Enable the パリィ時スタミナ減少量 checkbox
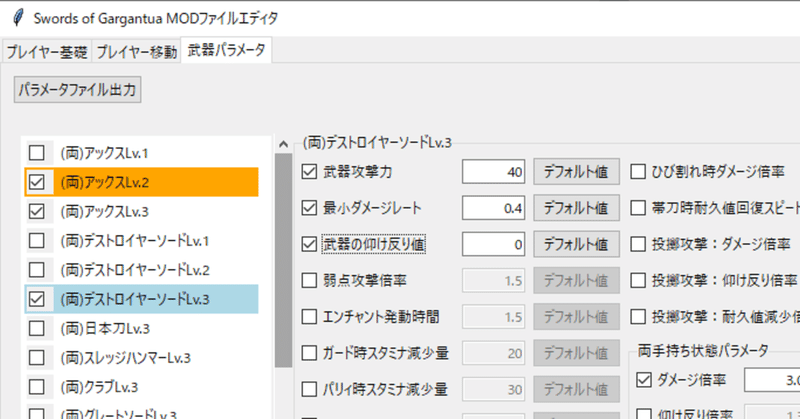 [x=309, y=389]
